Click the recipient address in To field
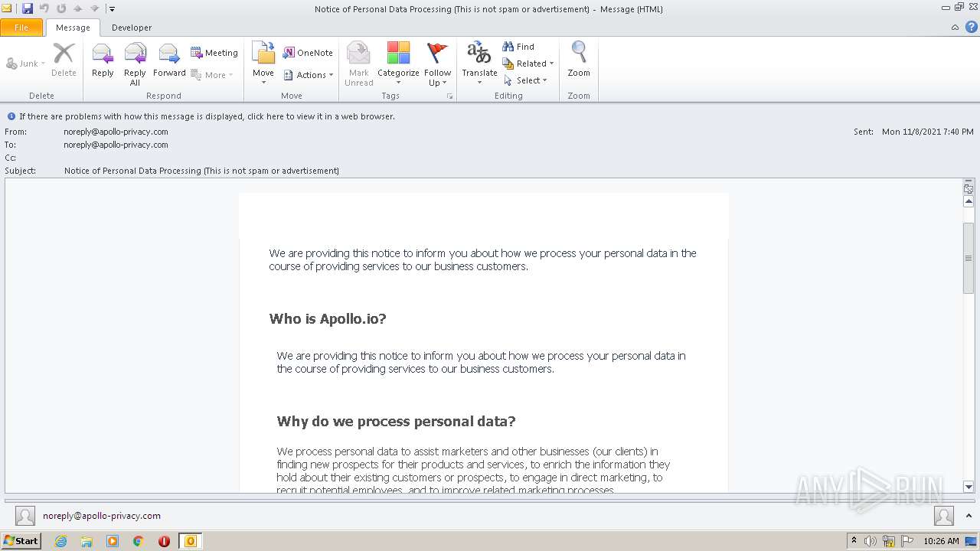Image resolution: width=980 pixels, height=551 pixels. [x=116, y=145]
